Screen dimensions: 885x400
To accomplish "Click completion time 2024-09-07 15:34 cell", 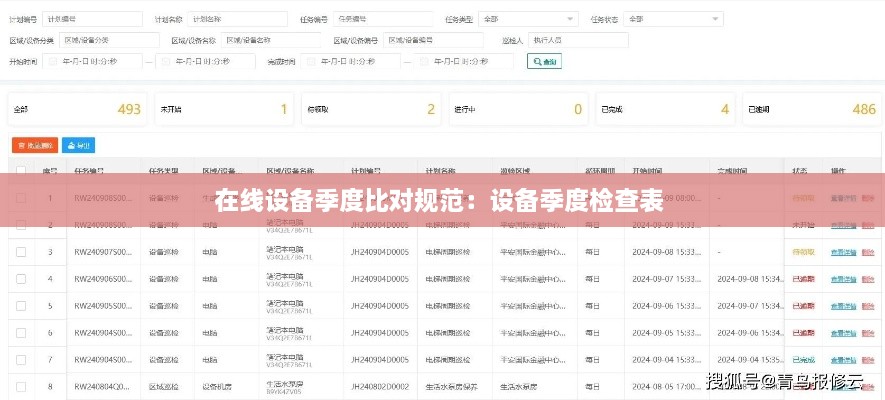I will pos(751,306).
